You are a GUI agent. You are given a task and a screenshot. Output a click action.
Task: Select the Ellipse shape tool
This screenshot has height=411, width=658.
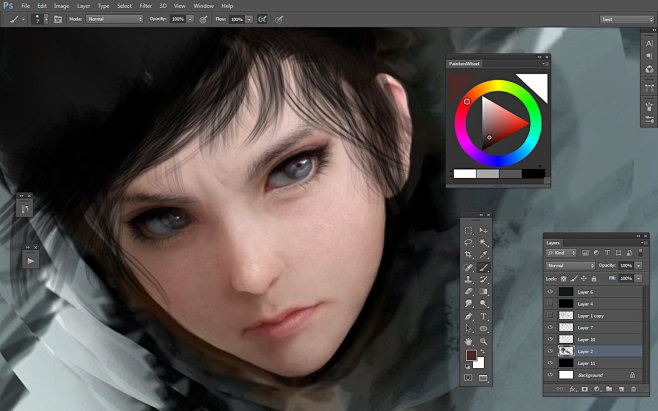(483, 329)
